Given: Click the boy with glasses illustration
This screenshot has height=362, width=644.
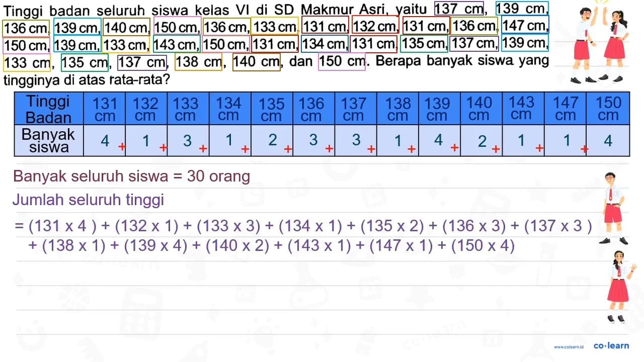Looking at the screenshot, I should click(x=613, y=208).
